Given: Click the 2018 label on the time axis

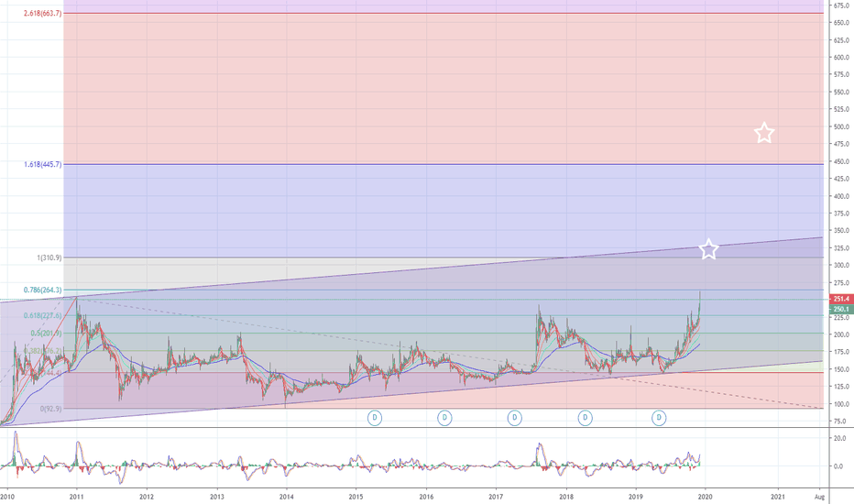Looking at the screenshot, I should (566, 497).
